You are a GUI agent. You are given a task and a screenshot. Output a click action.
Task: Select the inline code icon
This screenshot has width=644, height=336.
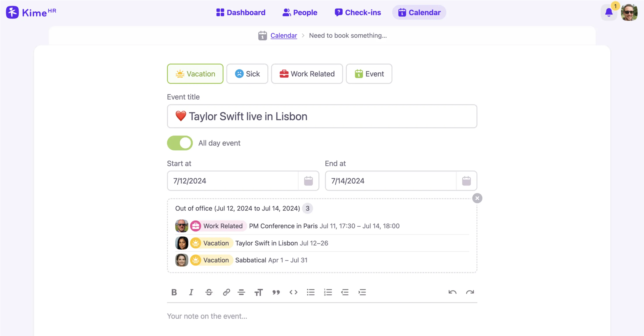click(x=293, y=292)
